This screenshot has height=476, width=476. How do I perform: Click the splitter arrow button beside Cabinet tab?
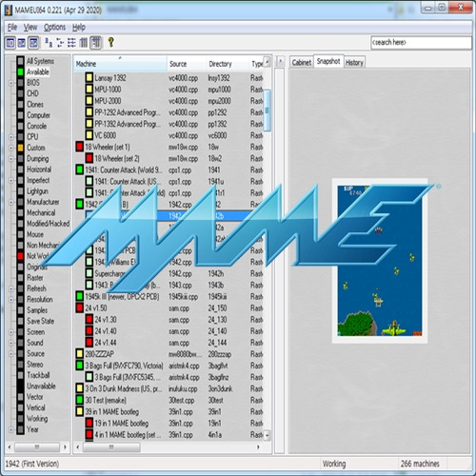pos(280,61)
